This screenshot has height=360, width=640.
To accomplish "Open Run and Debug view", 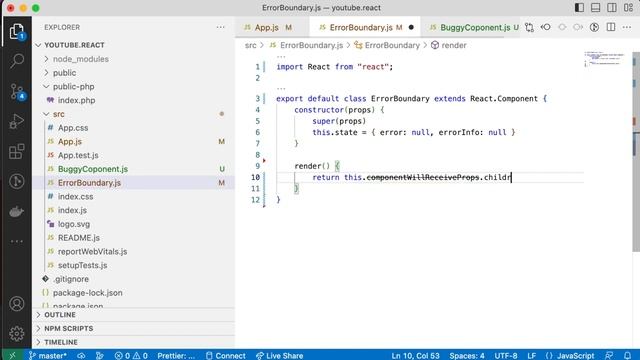I will pyautogui.click(x=17, y=121).
